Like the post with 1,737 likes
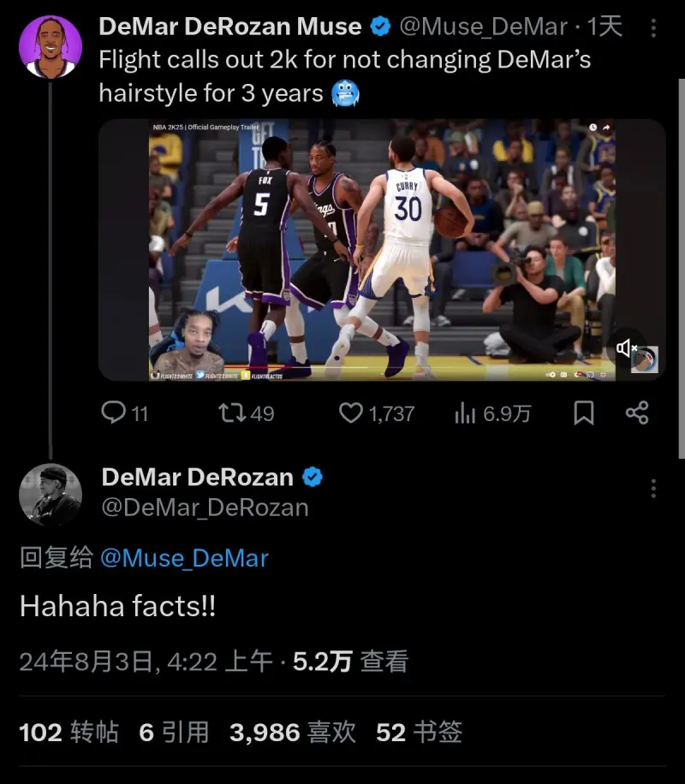The image size is (685, 784). 351,413
